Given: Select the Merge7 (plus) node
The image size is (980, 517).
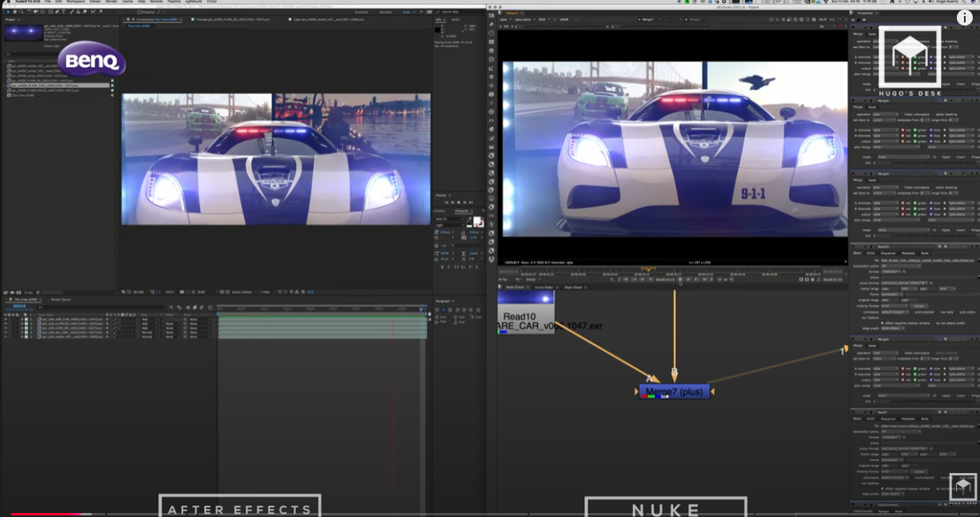Looking at the screenshot, I should point(674,392).
